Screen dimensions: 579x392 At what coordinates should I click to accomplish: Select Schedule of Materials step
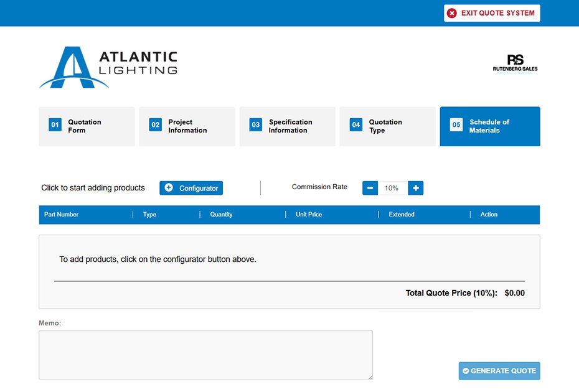coord(489,126)
